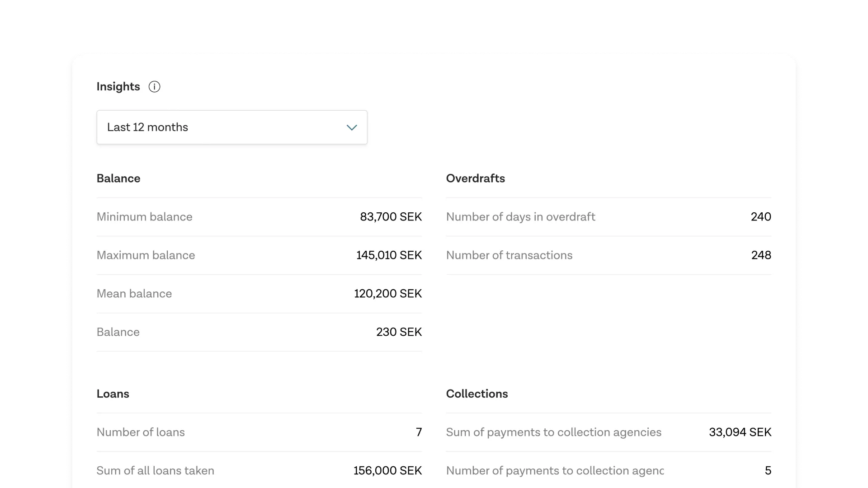Click the Mean balance row label
The width and height of the screenshot is (868, 488).
pos(134,294)
